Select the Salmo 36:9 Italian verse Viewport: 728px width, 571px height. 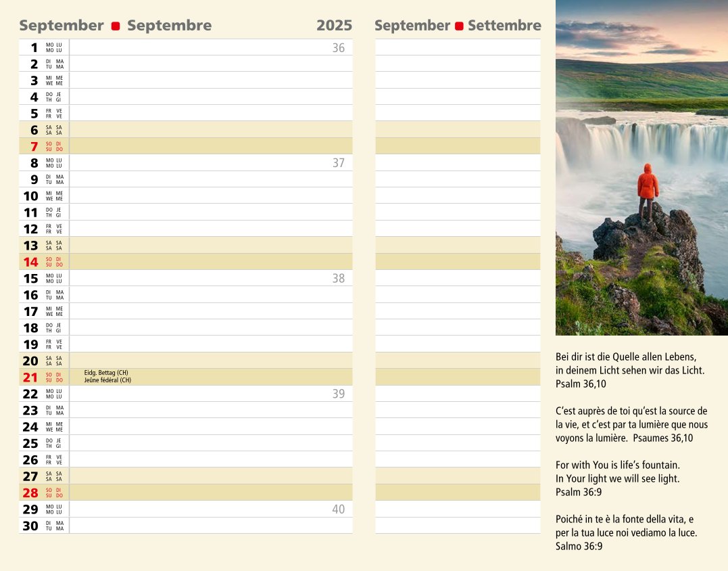click(x=625, y=532)
